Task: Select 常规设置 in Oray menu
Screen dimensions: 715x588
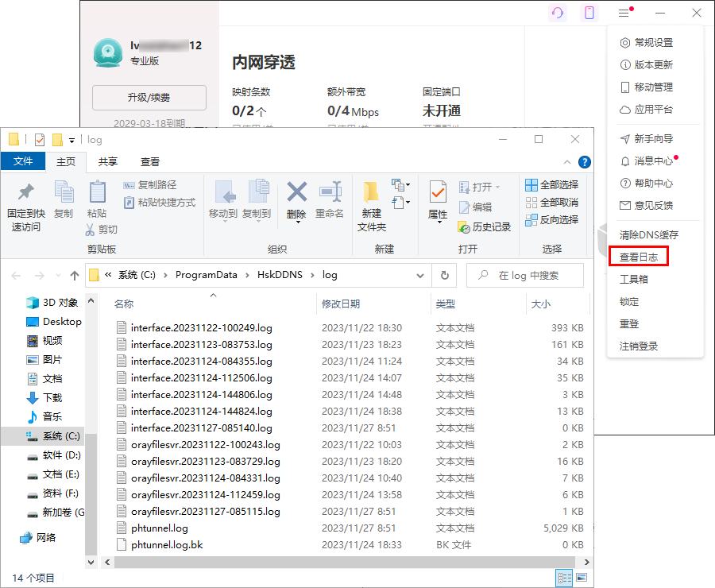Action: coord(647,43)
